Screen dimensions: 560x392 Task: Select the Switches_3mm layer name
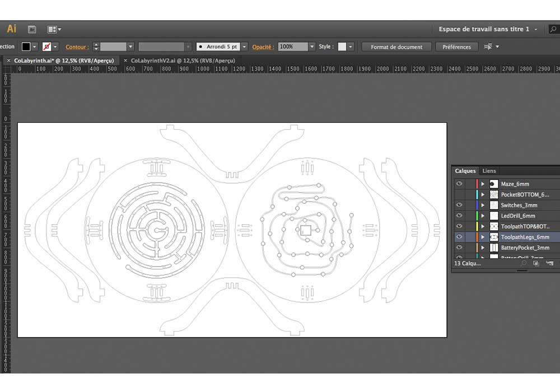click(519, 205)
